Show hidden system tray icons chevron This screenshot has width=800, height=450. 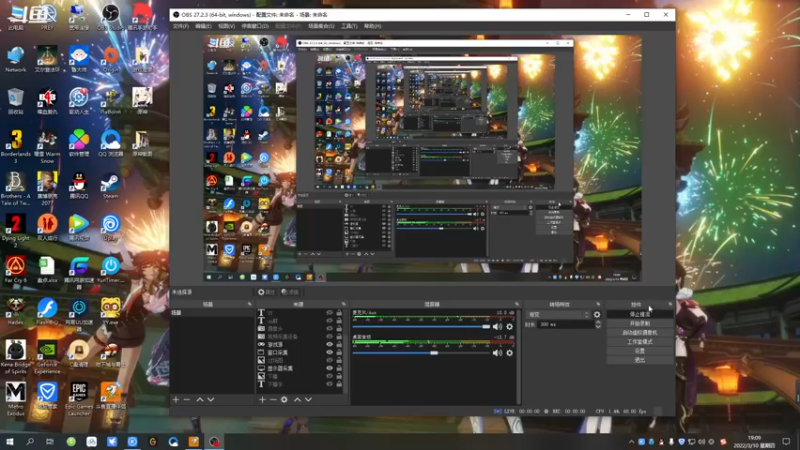(632, 442)
